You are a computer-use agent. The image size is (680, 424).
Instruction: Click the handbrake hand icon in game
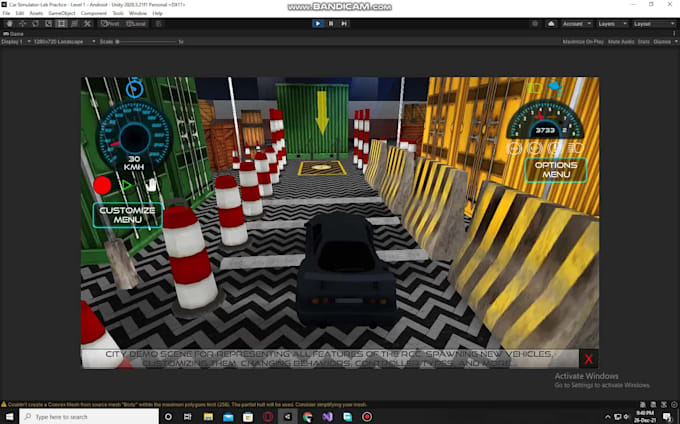[x=150, y=185]
